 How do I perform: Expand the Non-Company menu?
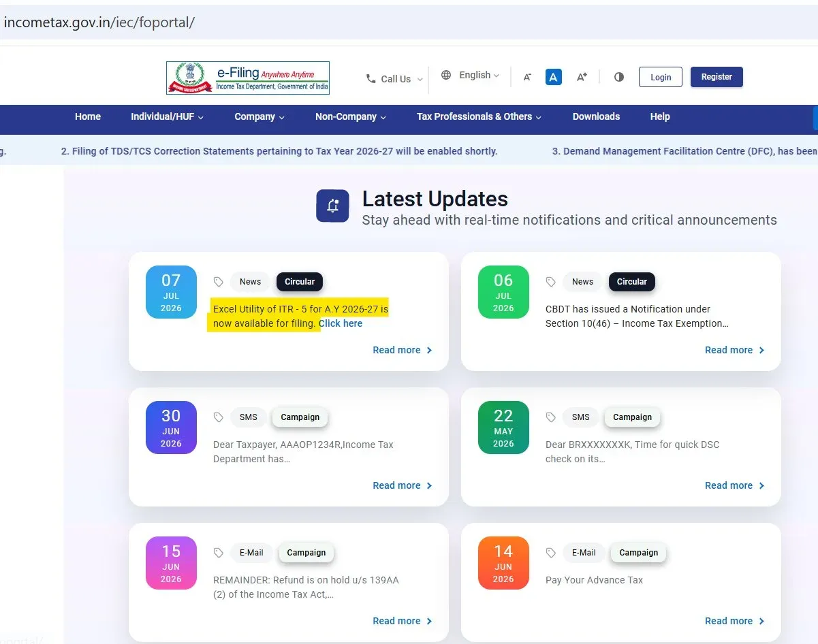[351, 116]
